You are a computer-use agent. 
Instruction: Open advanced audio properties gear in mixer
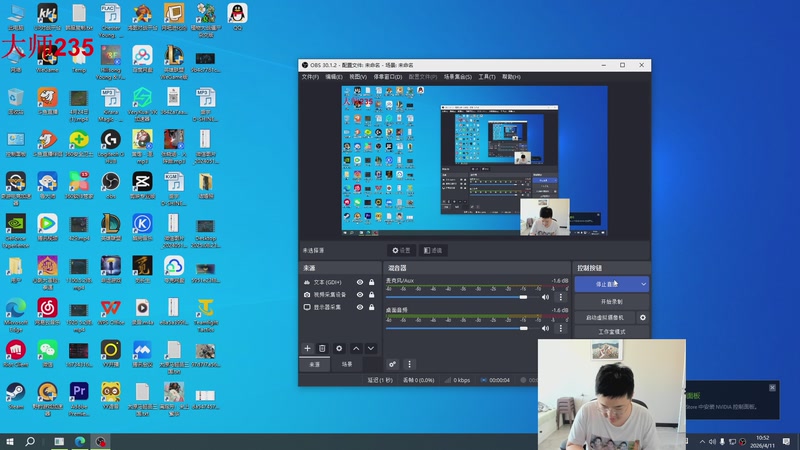392,364
